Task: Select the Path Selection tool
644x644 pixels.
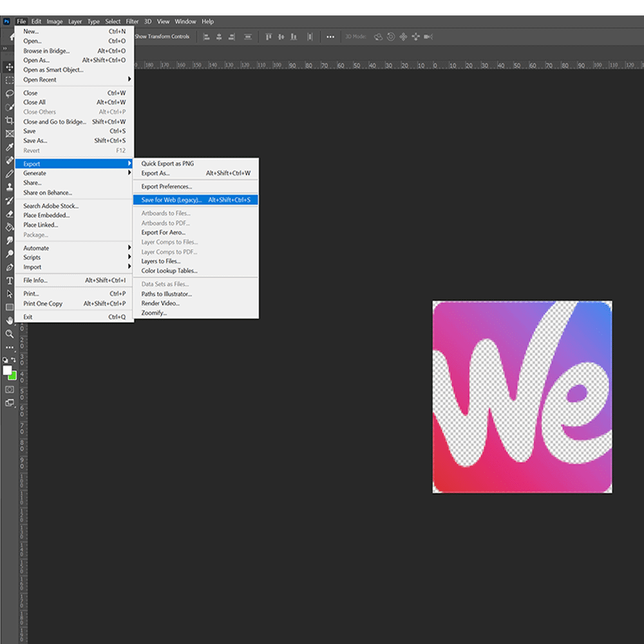Action: [10, 294]
